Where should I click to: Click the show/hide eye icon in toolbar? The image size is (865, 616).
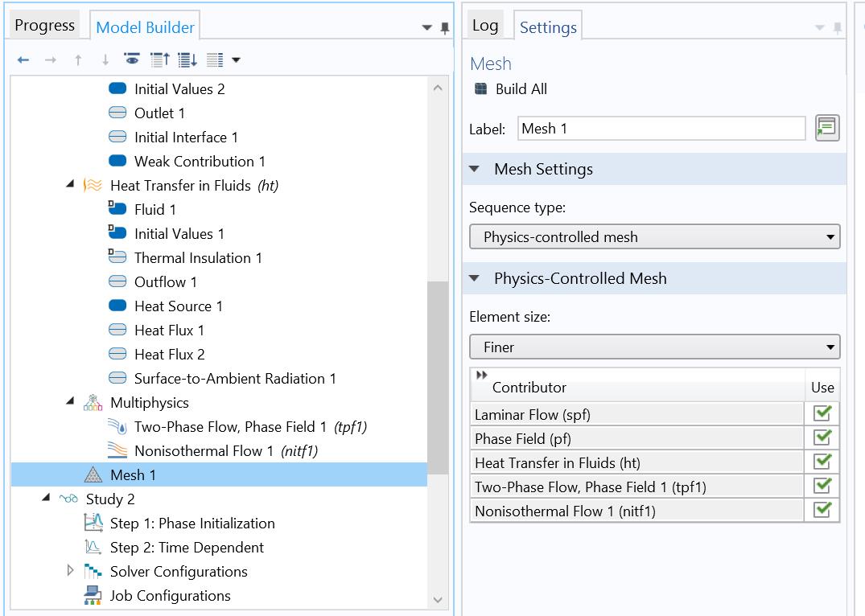[132, 60]
